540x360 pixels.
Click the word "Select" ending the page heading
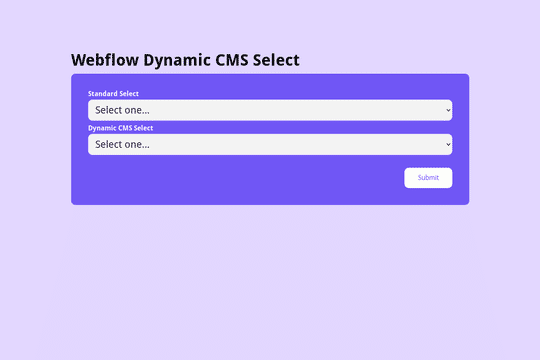click(276, 60)
